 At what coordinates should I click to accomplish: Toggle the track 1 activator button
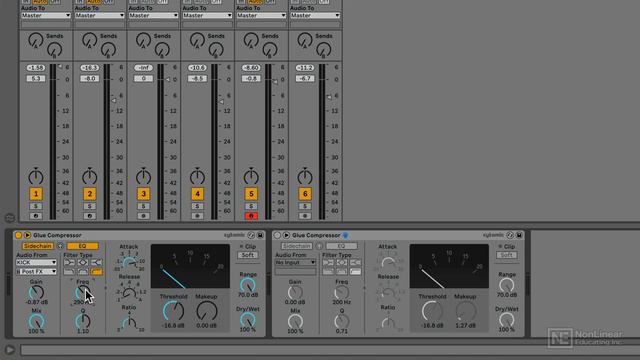click(x=36, y=194)
